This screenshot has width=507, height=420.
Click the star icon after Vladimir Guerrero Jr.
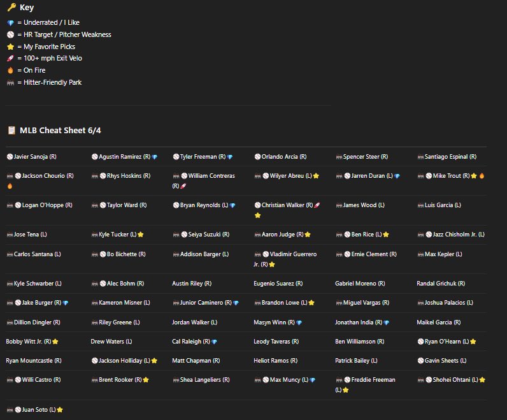pyautogui.click(x=272, y=264)
